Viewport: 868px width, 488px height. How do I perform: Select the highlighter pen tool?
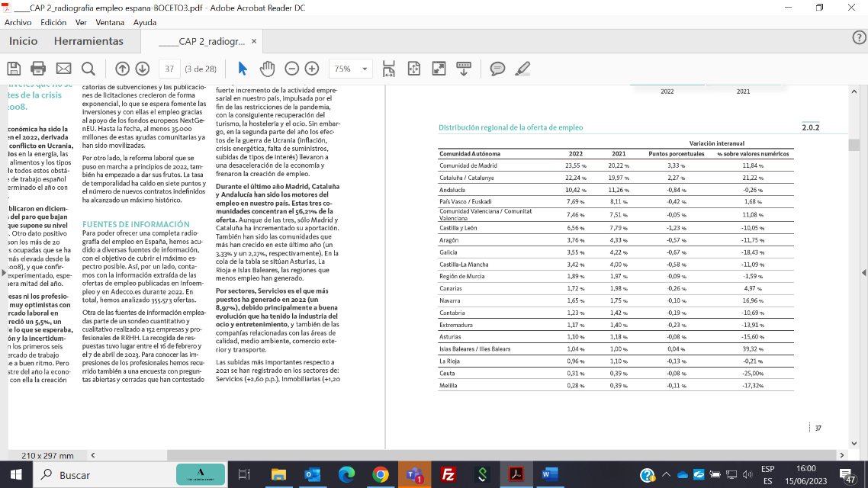point(522,69)
